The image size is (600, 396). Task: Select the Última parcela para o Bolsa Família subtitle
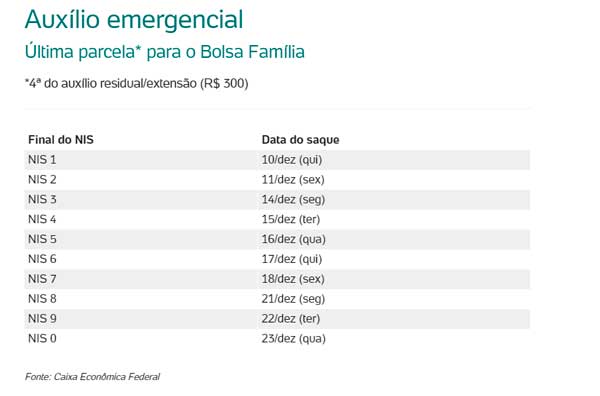point(165,52)
